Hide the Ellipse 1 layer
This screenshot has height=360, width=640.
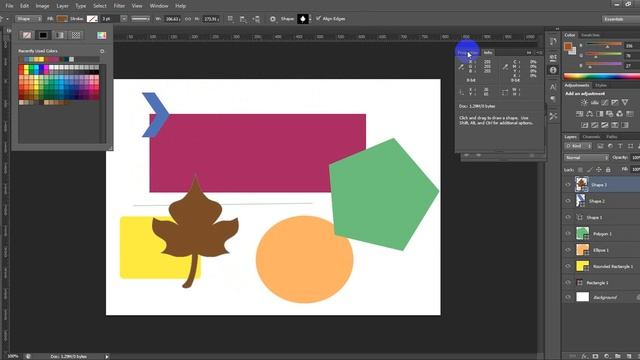click(x=568, y=250)
